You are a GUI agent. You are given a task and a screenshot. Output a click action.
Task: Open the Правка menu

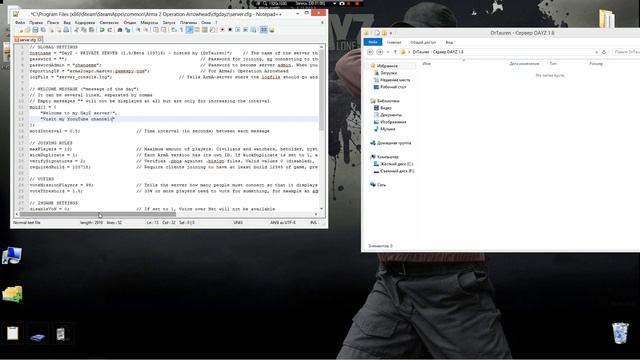(x=36, y=22)
